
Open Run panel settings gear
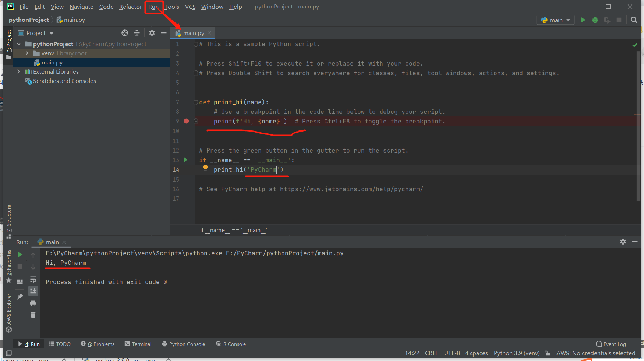pos(623,242)
